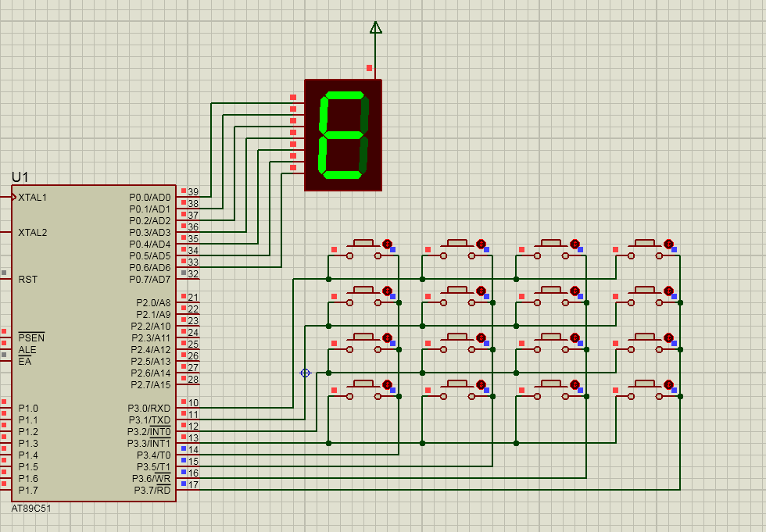Click the EA pin label
The height and width of the screenshot is (532, 766).
click(25, 361)
